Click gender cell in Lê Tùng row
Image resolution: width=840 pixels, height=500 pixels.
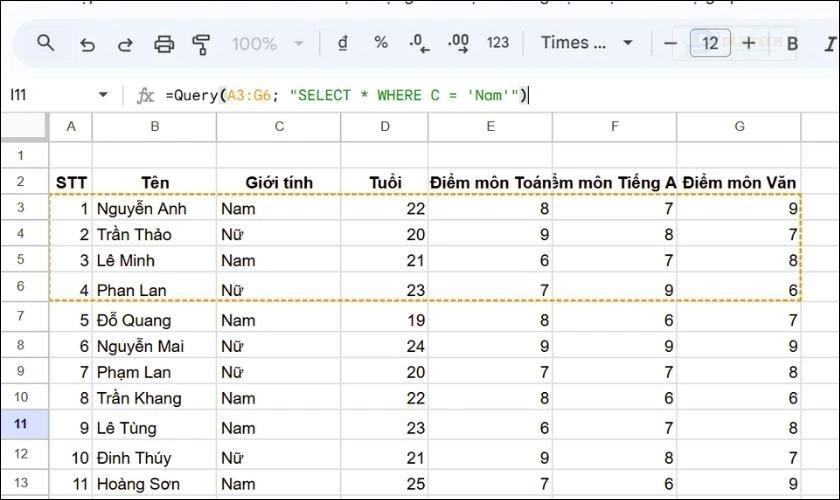coord(279,426)
